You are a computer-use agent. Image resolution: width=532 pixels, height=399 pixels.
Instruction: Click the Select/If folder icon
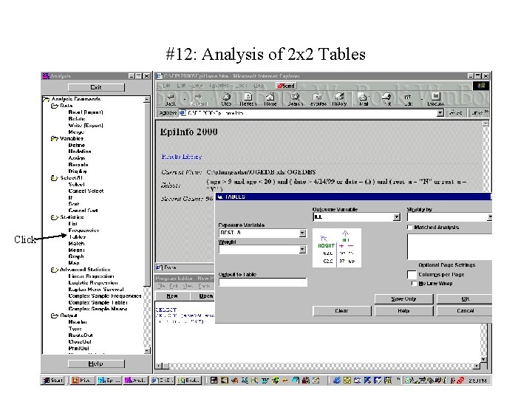click(54, 178)
